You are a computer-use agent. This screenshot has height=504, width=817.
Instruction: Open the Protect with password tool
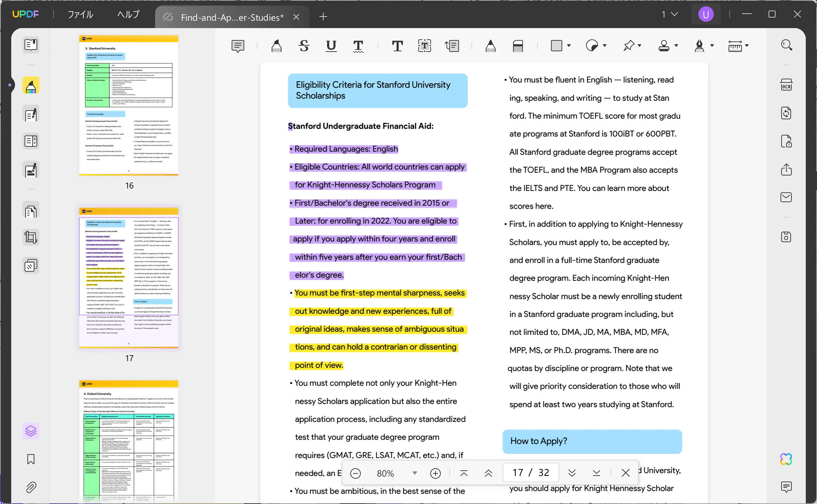(786, 141)
